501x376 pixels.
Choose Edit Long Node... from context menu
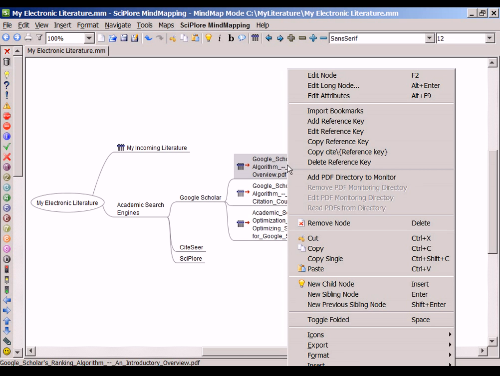[371, 86]
